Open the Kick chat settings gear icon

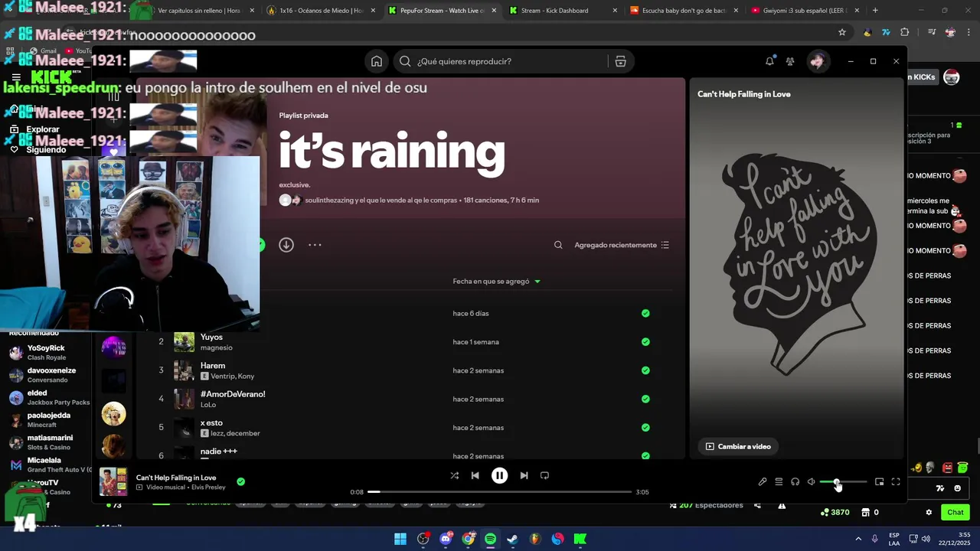pos(929,513)
